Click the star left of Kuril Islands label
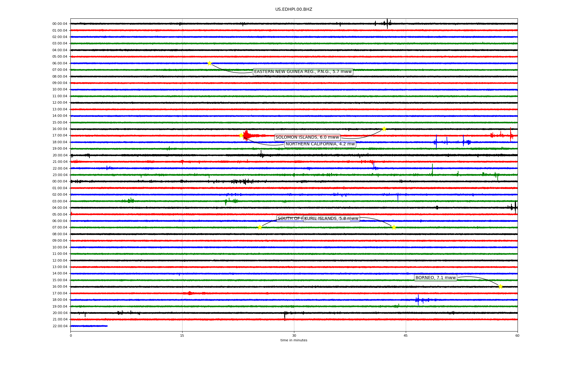 pos(260,227)
